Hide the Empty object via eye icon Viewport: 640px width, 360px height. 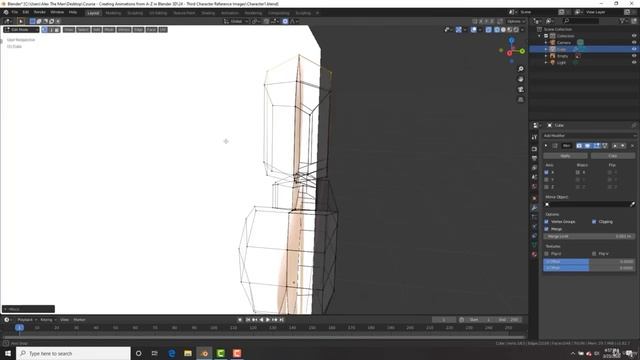(634, 56)
